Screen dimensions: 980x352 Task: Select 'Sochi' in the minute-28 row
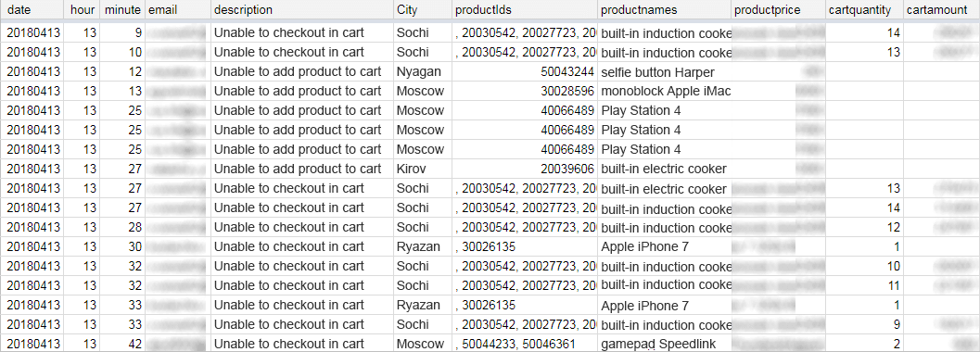click(422, 227)
